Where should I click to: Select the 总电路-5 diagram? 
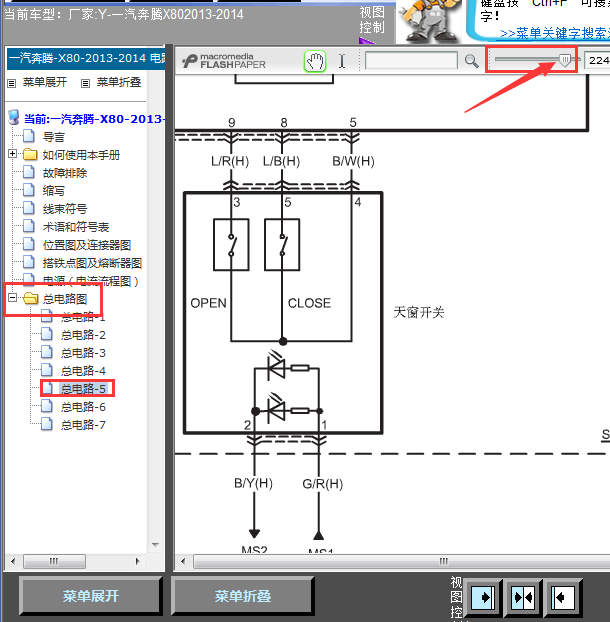(83, 389)
